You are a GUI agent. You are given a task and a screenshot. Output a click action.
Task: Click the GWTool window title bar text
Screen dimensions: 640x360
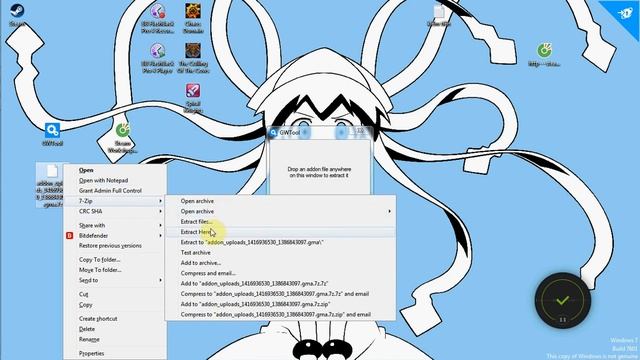tap(290, 133)
